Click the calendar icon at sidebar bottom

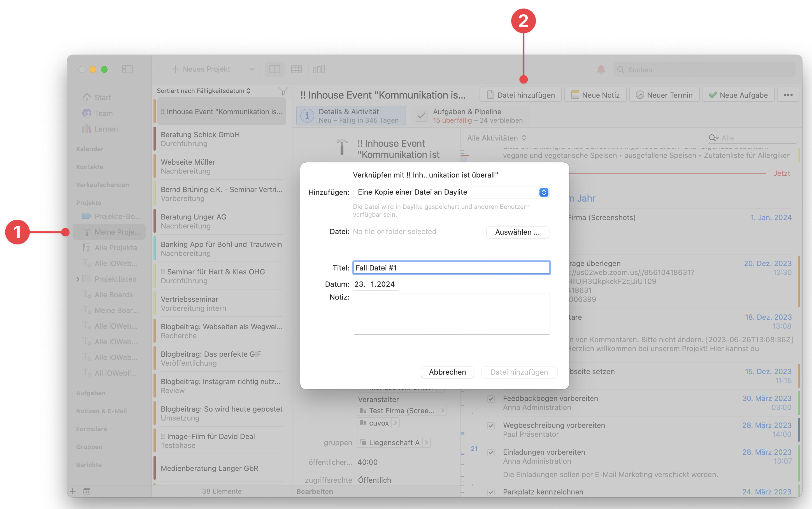[x=87, y=491]
